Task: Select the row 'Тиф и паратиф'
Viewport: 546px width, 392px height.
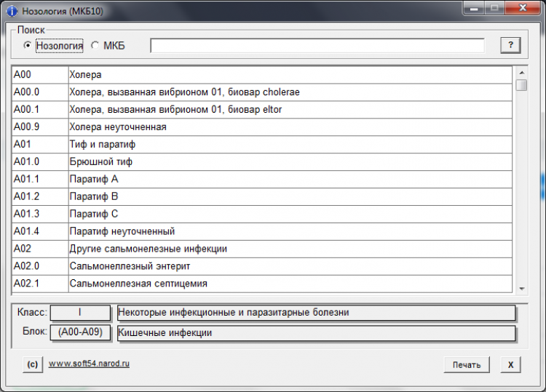Action: 262,144
